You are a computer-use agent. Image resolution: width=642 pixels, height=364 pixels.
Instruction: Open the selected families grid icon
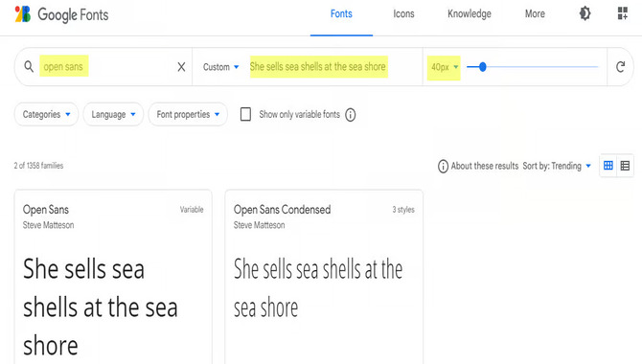pyautogui.click(x=622, y=13)
